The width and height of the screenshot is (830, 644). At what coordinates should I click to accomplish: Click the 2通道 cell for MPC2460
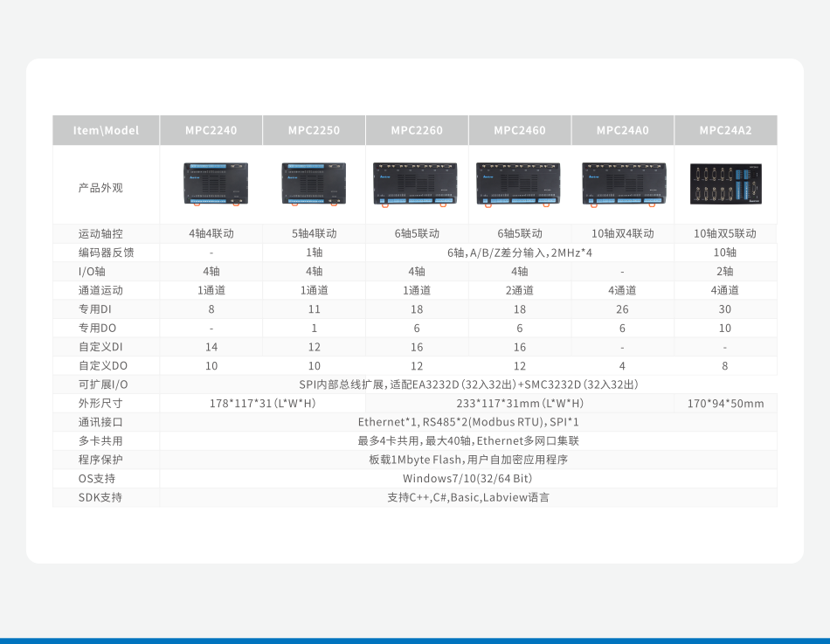coord(520,290)
